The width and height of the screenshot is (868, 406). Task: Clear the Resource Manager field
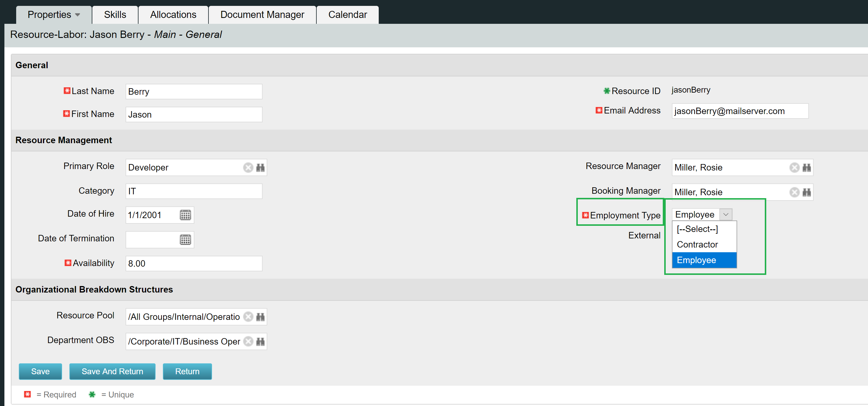(x=794, y=168)
